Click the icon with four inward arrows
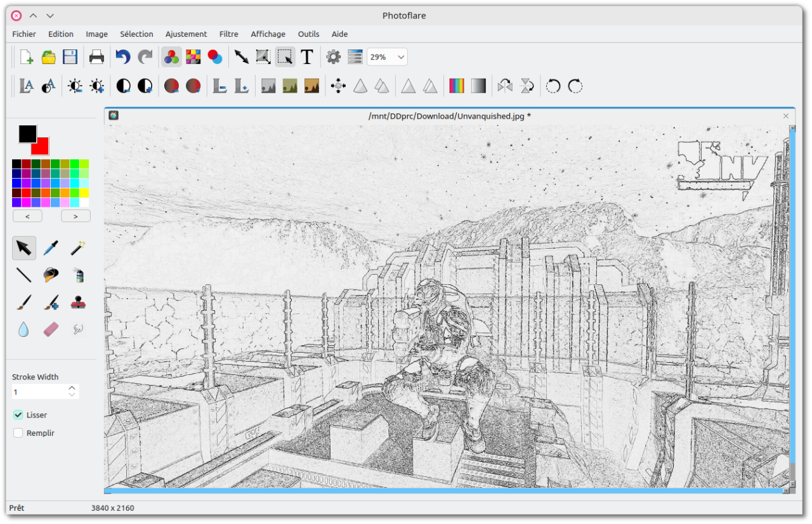The image size is (812, 524). (338, 86)
